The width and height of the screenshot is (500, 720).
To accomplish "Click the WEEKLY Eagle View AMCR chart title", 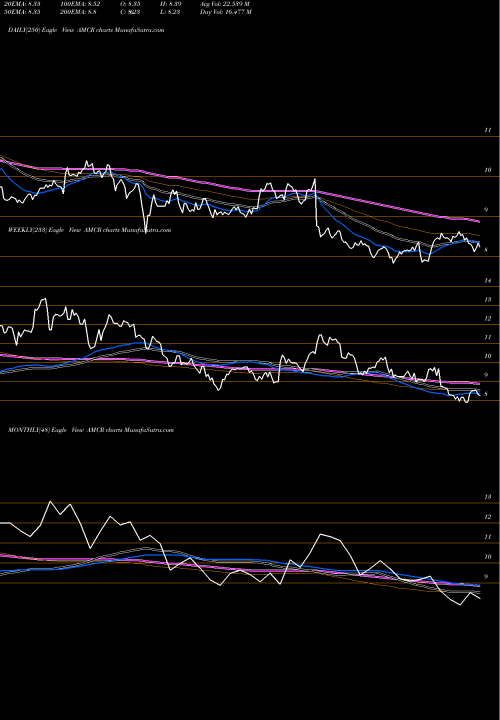I will pos(90,230).
